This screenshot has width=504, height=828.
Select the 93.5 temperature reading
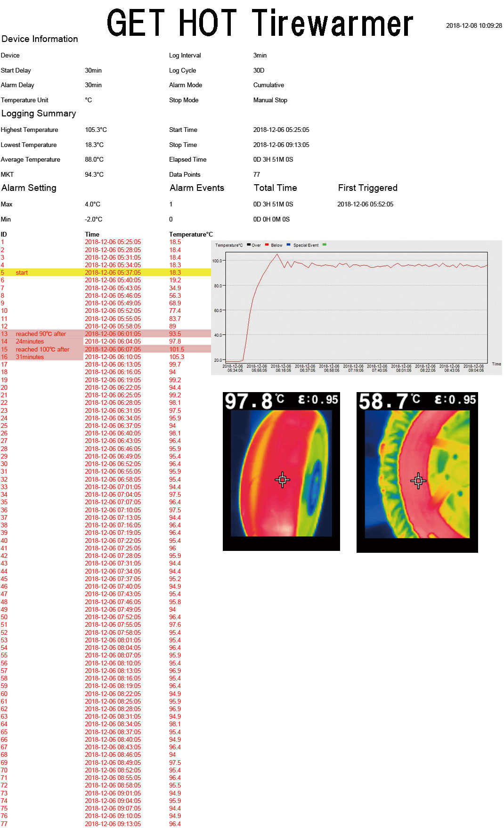point(175,334)
